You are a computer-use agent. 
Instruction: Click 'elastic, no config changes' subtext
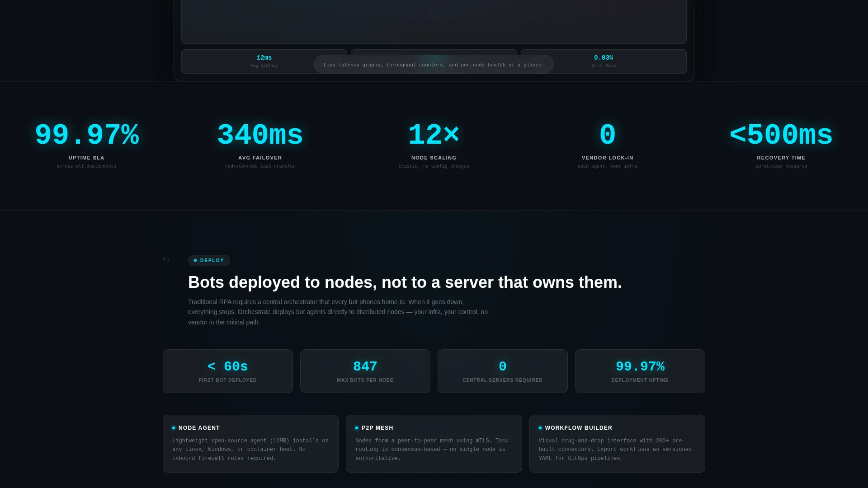coord(434,166)
